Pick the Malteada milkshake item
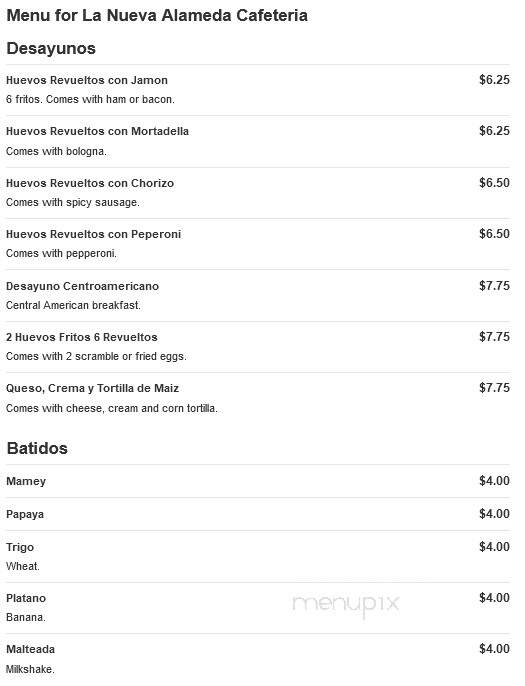Viewport: 525px width, 686px height. 30,649
